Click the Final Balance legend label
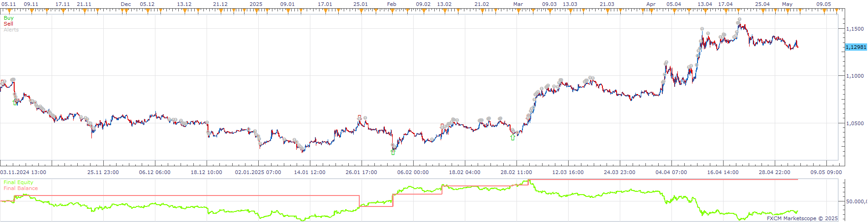868x222 pixels. coord(21,188)
